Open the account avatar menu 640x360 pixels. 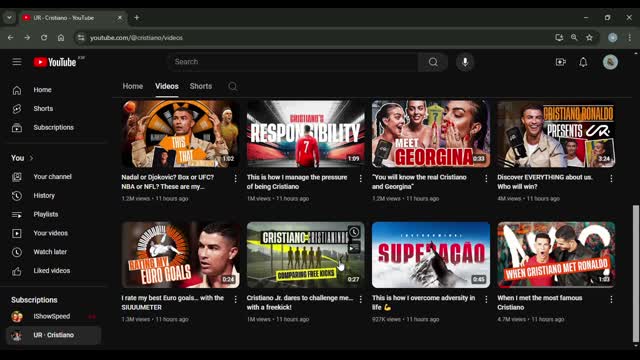pos(610,62)
